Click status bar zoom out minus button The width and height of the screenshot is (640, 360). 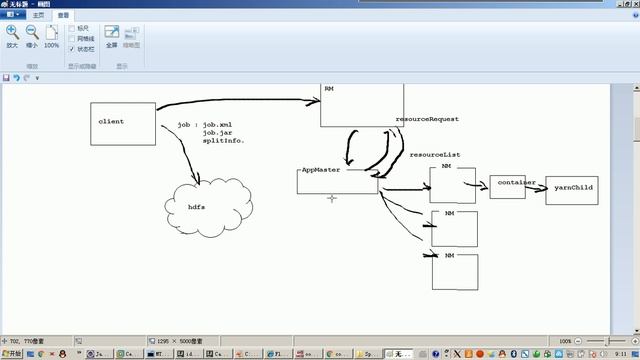(x=578, y=341)
